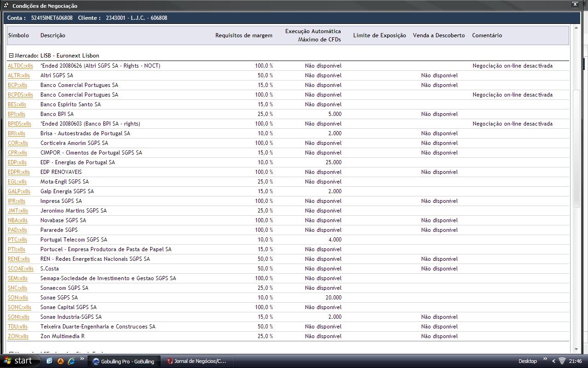Open the BES:xlis symbol link

click(17, 104)
